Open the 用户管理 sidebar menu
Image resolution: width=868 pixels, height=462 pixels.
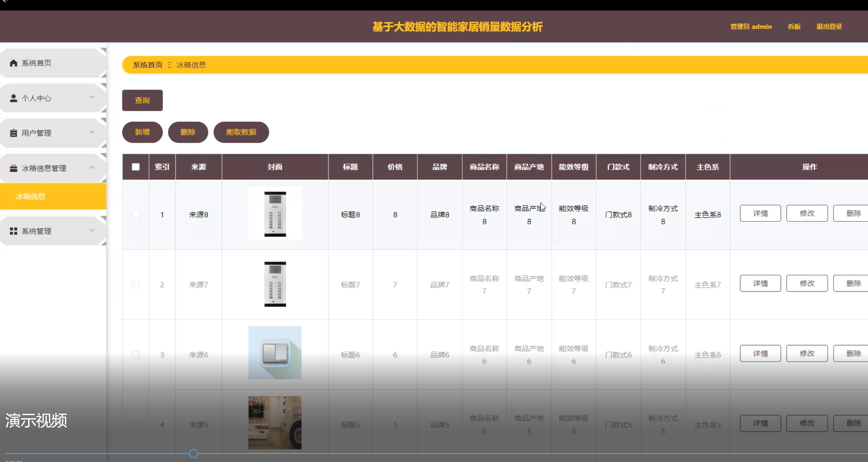pyautogui.click(x=53, y=133)
